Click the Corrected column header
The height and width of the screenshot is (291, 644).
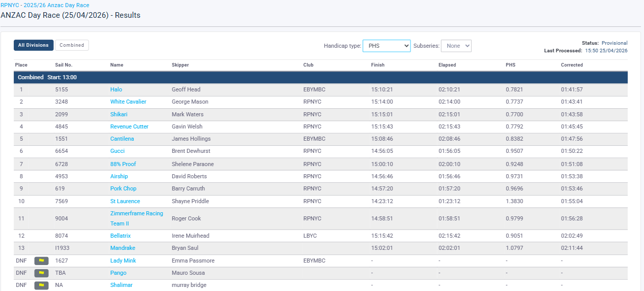(x=572, y=65)
